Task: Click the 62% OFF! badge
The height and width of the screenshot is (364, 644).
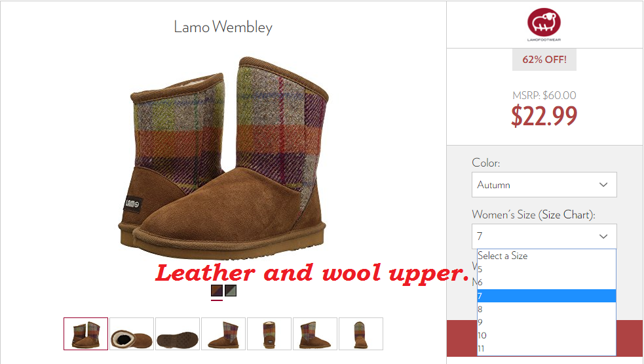Action: [544, 60]
